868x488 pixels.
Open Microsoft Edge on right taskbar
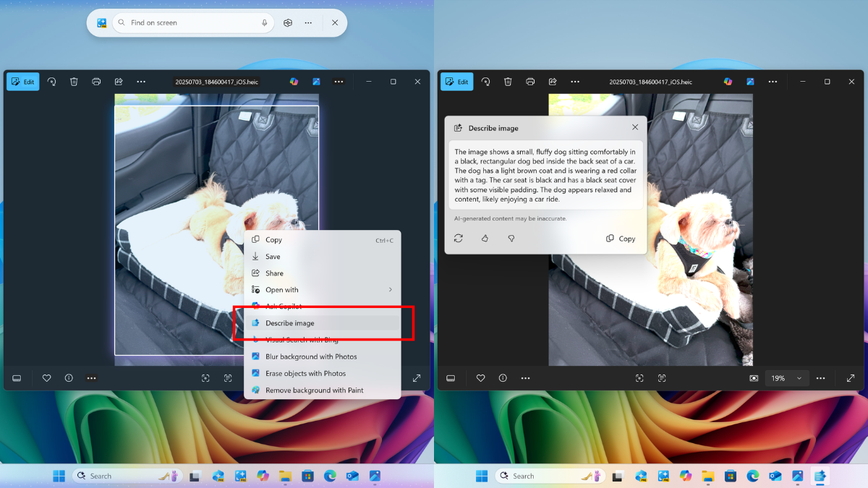pyautogui.click(x=753, y=476)
